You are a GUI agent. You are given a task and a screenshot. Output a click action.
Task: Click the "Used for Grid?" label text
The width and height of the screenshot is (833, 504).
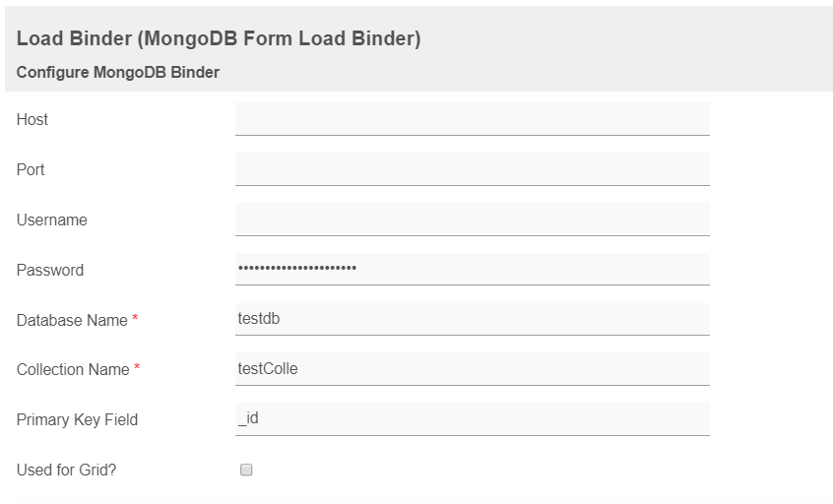66,471
